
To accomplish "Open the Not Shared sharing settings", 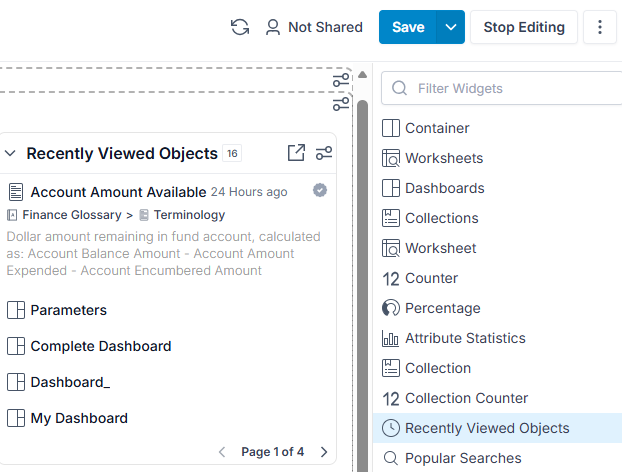I will 314,27.
